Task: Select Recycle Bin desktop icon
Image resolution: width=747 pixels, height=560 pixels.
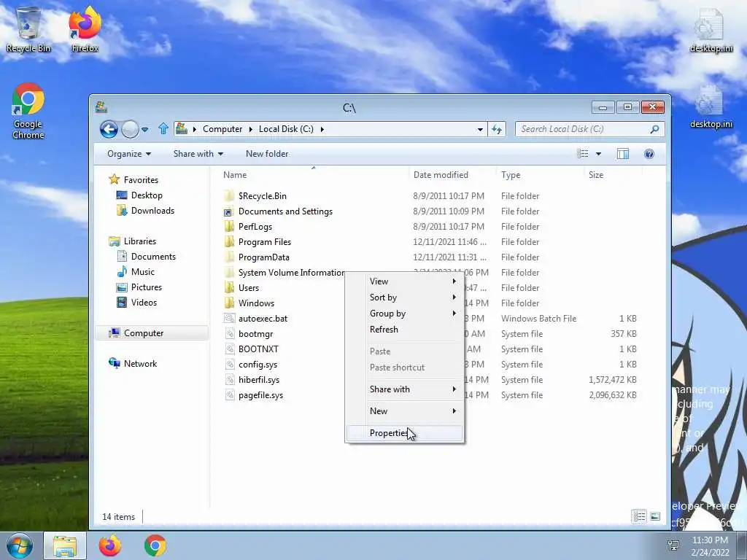Action: coord(28,29)
